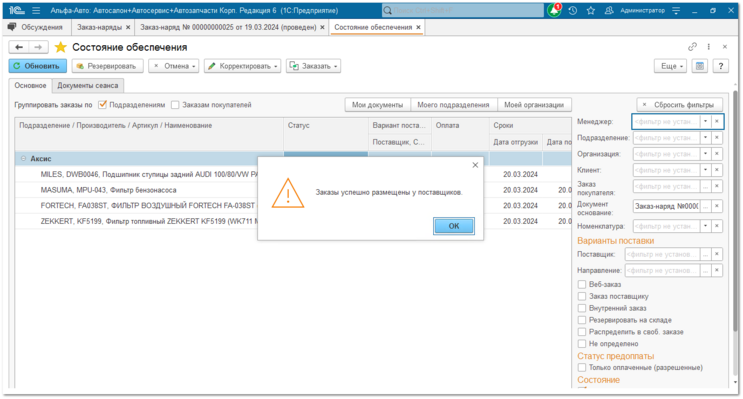Viewport: 743px width, 399px height.
Task: Check Резервировать на складе
Action: (x=582, y=320)
